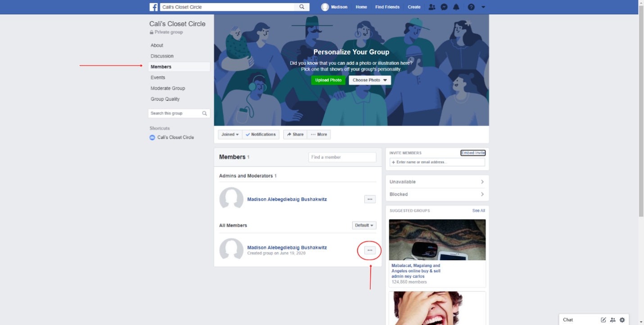Open the Help question mark icon
Screen dimensions: 644x325
click(471, 7)
